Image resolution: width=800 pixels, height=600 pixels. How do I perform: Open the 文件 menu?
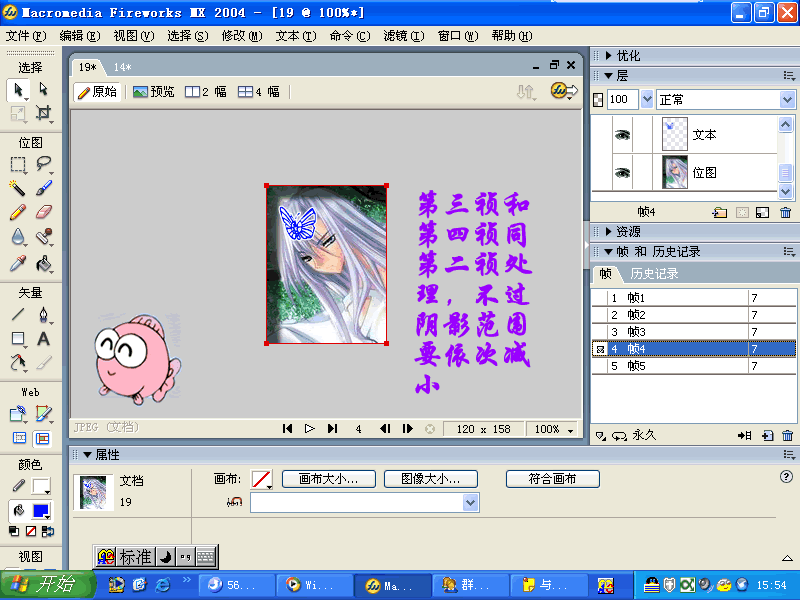click(26, 36)
